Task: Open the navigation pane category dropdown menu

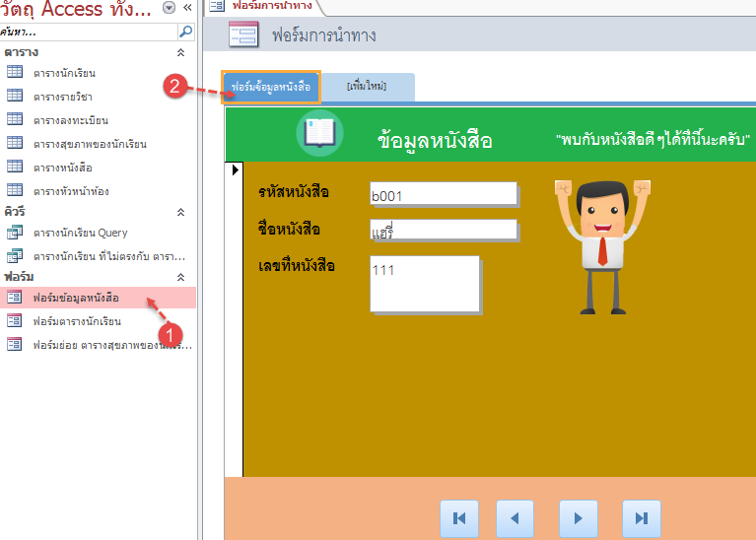Action: click(169, 8)
